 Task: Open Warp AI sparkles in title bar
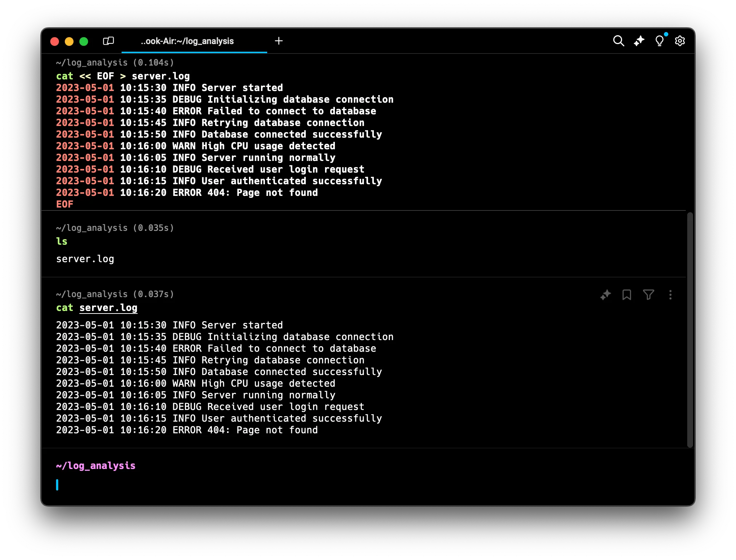coord(639,41)
